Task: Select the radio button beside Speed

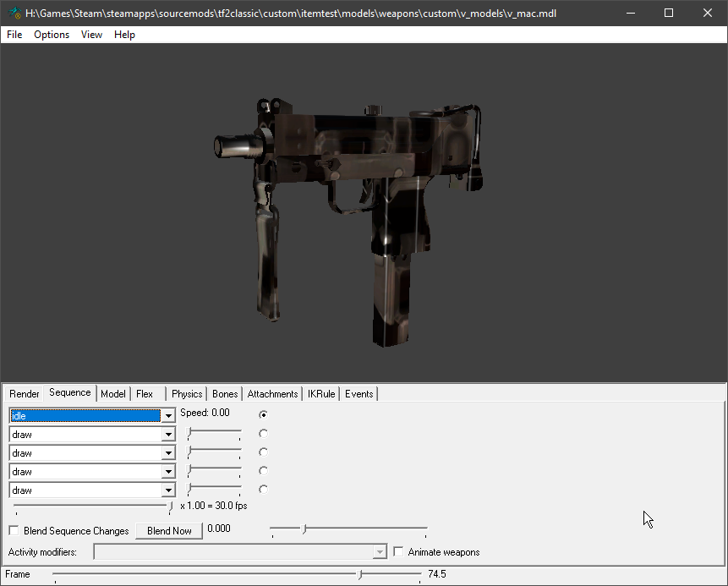Action: (263, 414)
